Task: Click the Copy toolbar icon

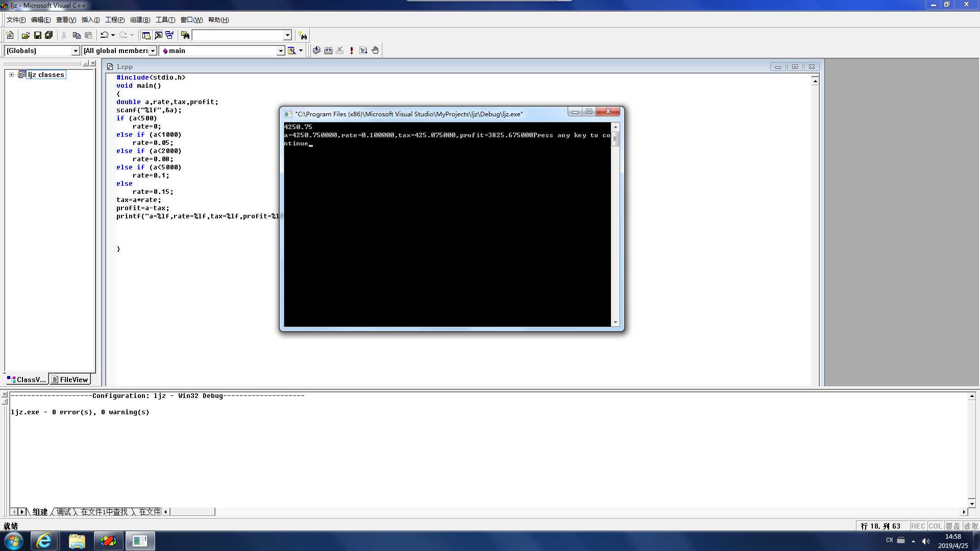Action: (77, 35)
